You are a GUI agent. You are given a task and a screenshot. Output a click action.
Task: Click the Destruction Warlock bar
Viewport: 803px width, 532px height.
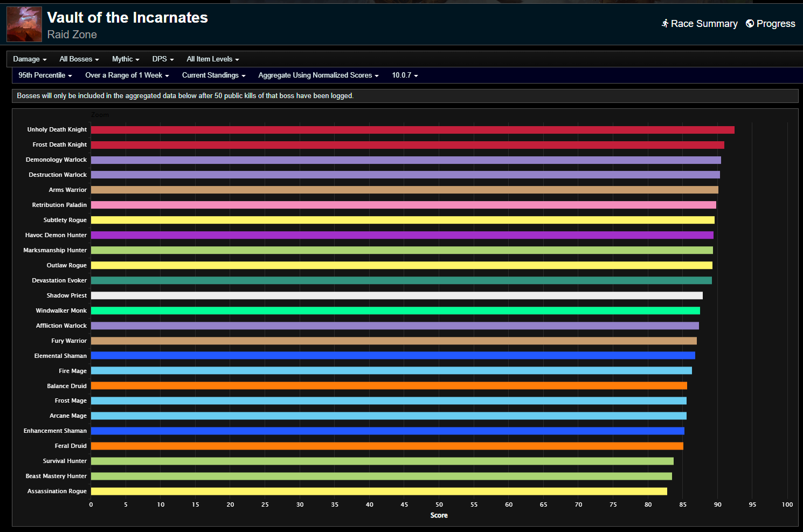point(405,175)
